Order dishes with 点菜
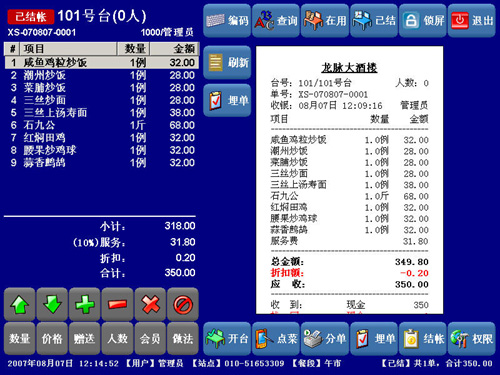The width and height of the screenshot is (500, 375). coord(276,339)
